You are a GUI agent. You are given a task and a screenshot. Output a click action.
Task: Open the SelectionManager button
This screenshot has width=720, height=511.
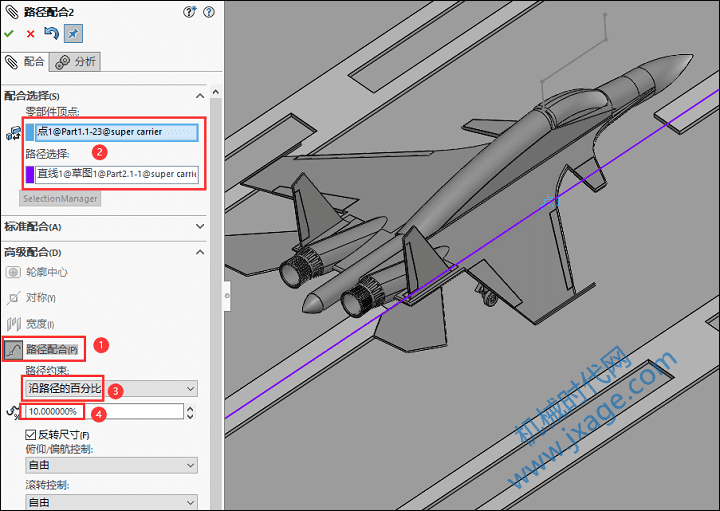click(60, 198)
